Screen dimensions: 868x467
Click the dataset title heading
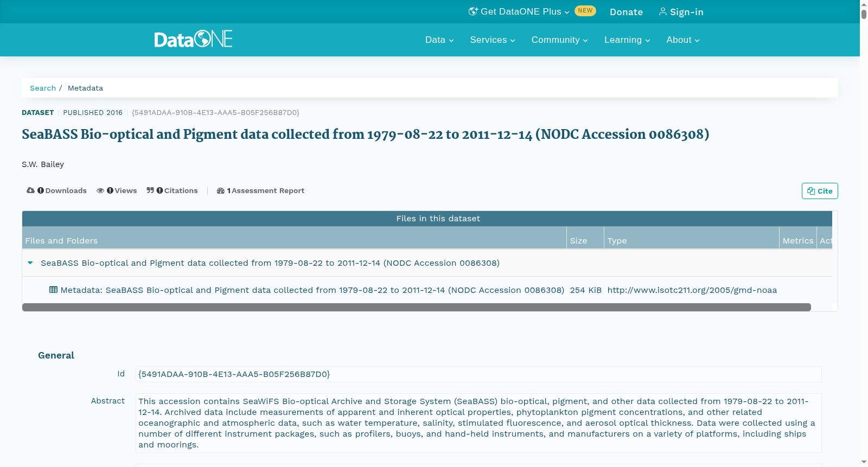click(x=366, y=135)
